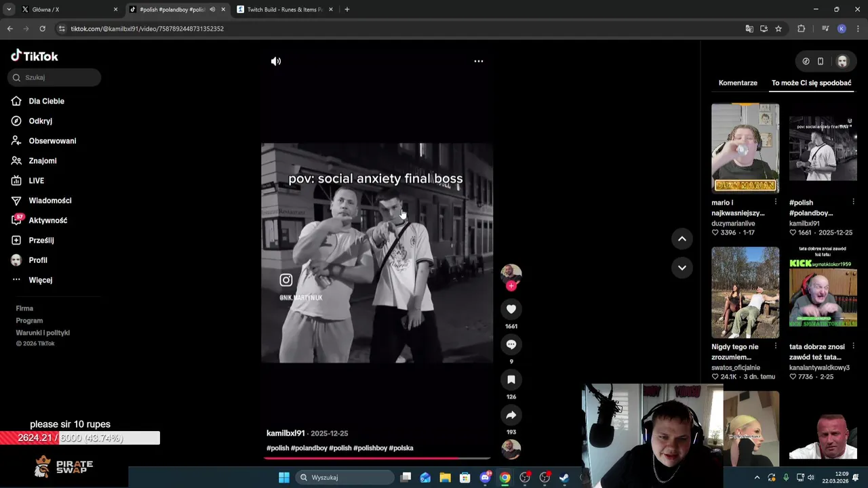Open options for tata dobrze znosi video
The width and height of the screenshot is (868, 488).
coord(853,346)
